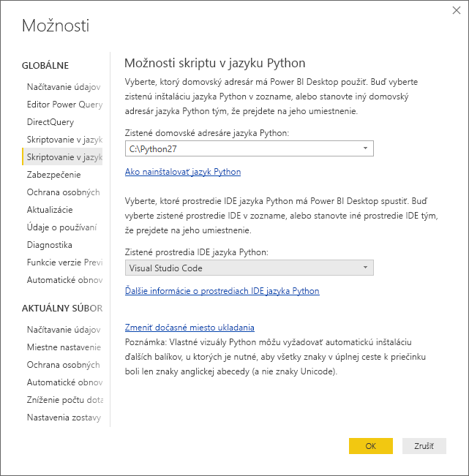Screen dimensions: 469x476
Task: Click Zmeniť dočasné miesto ukladania link
Action: point(190,328)
